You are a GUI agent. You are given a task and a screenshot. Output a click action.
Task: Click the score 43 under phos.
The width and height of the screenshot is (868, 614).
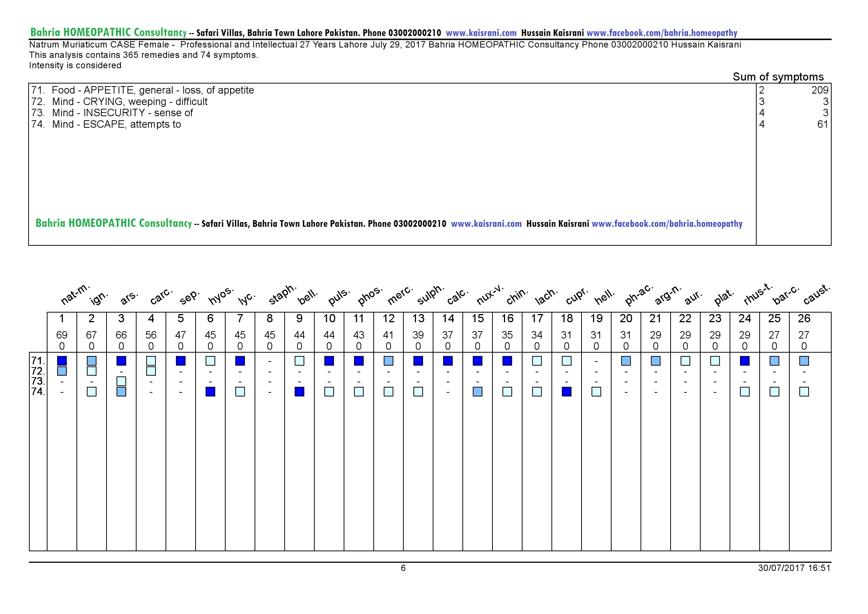tap(359, 335)
